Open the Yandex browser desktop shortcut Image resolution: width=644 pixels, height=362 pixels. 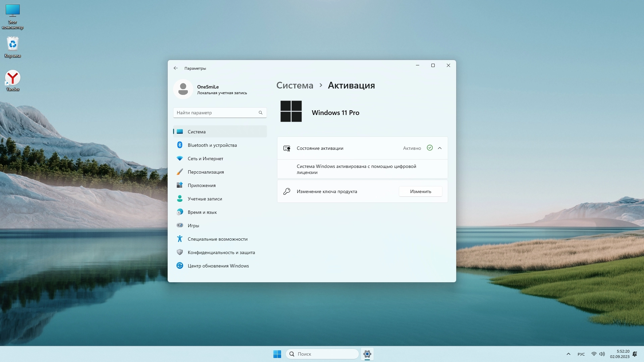[13, 80]
